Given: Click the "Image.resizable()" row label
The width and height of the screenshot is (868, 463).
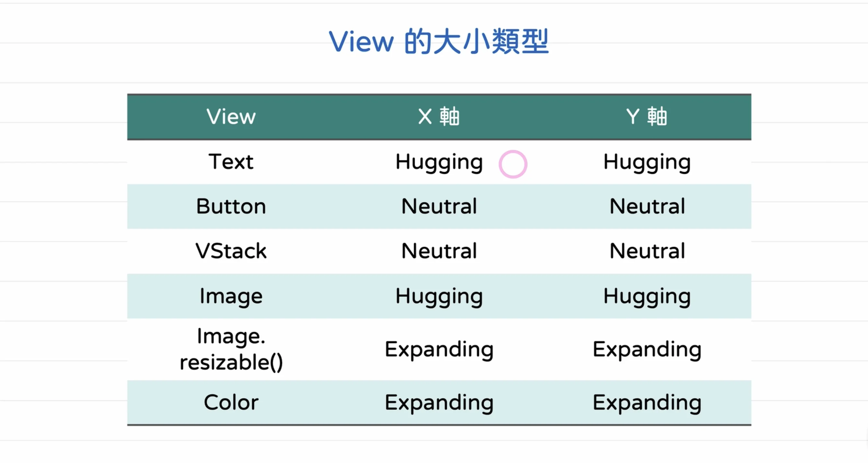Looking at the screenshot, I should point(231,349).
